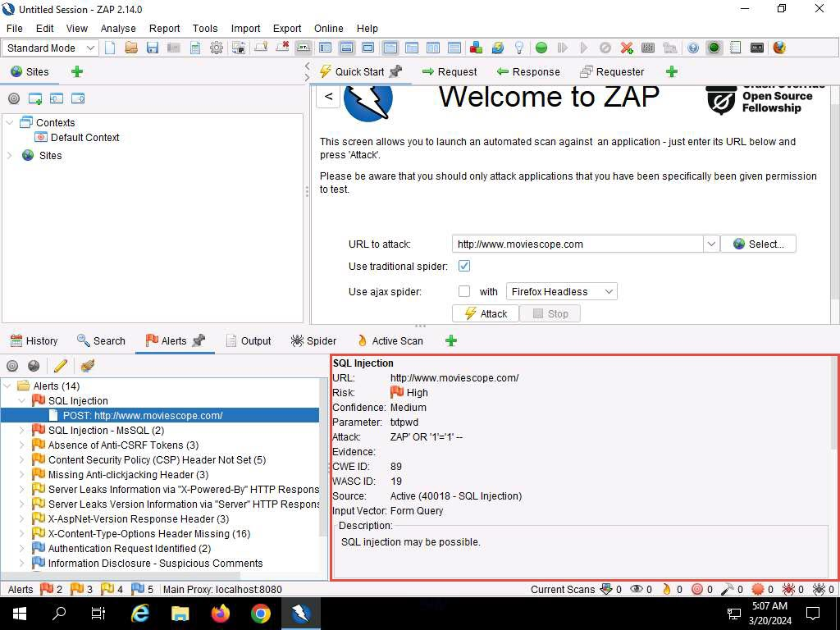The width and height of the screenshot is (840, 630).
Task: Expand the Sites tree node
Action: (x=10, y=155)
